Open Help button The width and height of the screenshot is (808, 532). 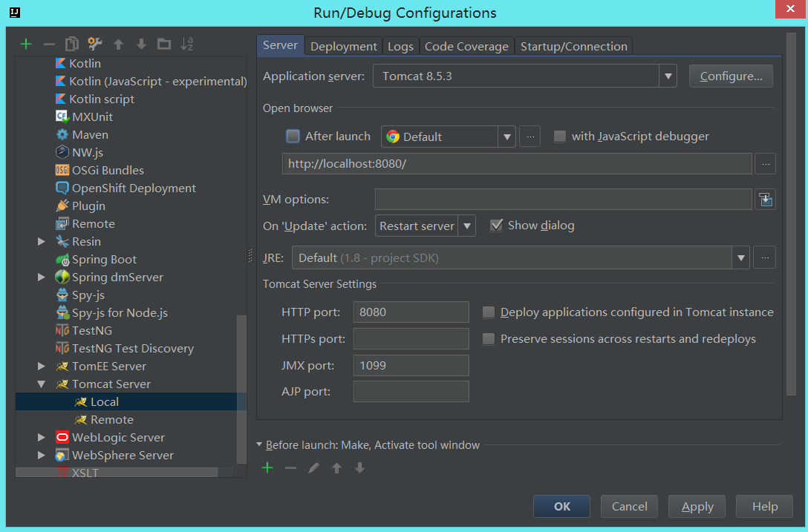tap(765, 506)
